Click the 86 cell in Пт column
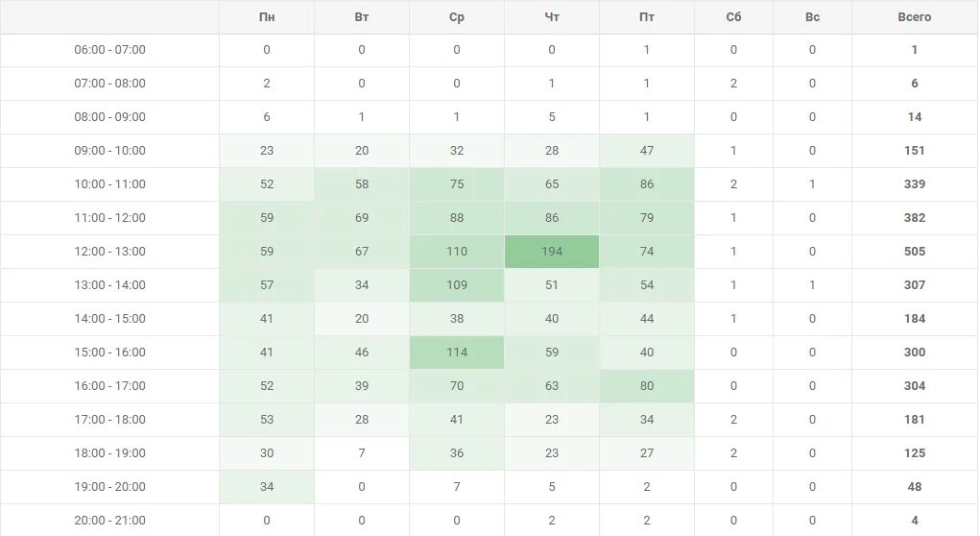Screen dimensions: 980x536 coord(647,184)
